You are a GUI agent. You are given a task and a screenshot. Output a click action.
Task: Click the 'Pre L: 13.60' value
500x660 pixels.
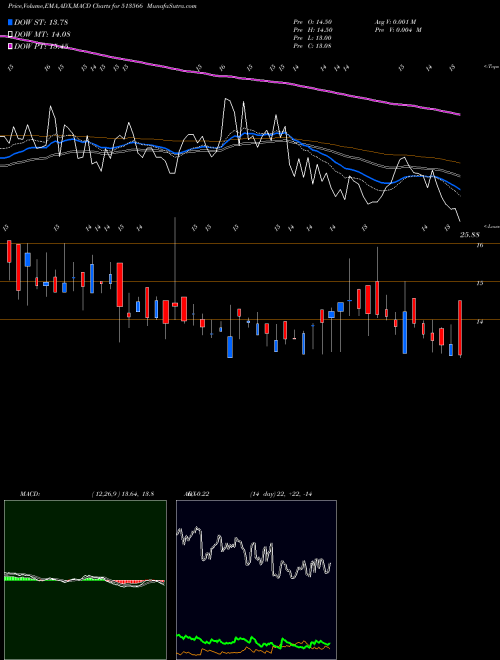(312, 38)
